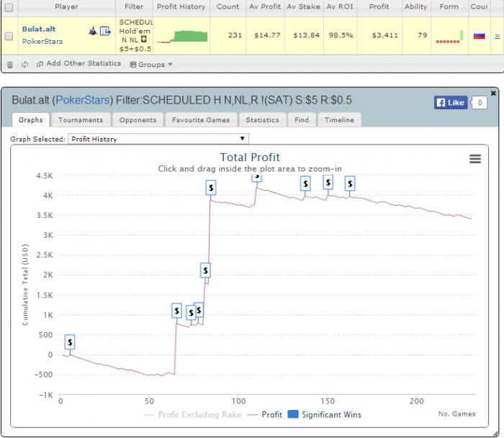Open the chart hamburger menu
The image size is (504, 438).
[475, 159]
